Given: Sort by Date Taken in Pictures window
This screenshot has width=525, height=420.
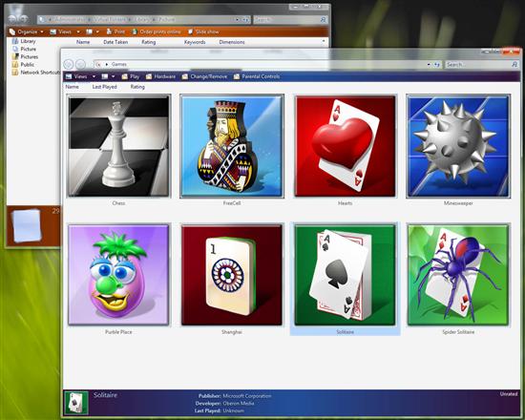Looking at the screenshot, I should [x=115, y=42].
